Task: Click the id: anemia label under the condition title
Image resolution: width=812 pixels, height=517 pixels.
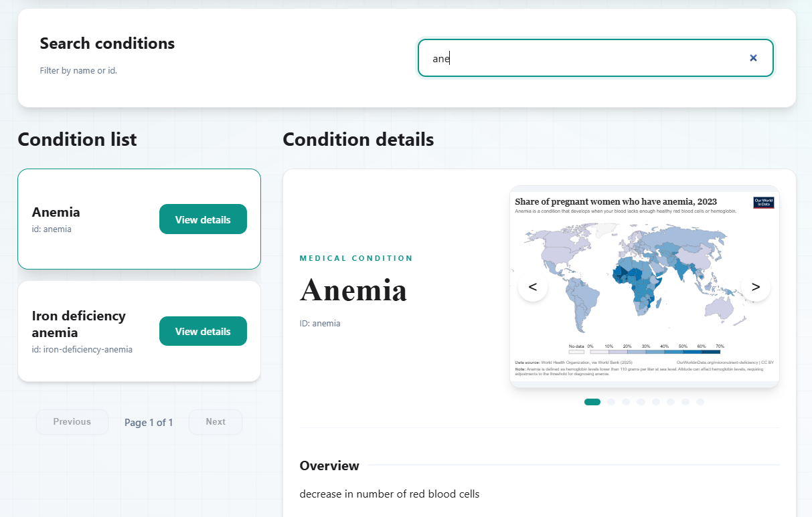Action: click(x=320, y=323)
